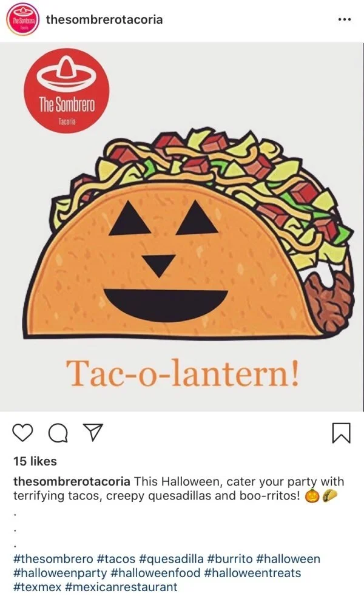364x596 pixels.
Task: Open caption username thesombrerotacoria
Action: point(72,481)
